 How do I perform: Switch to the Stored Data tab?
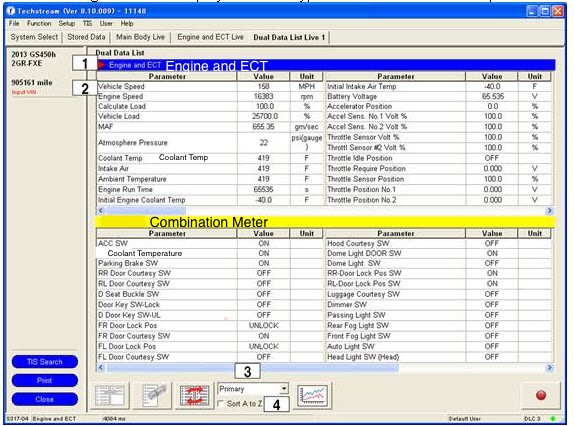[x=86, y=37]
